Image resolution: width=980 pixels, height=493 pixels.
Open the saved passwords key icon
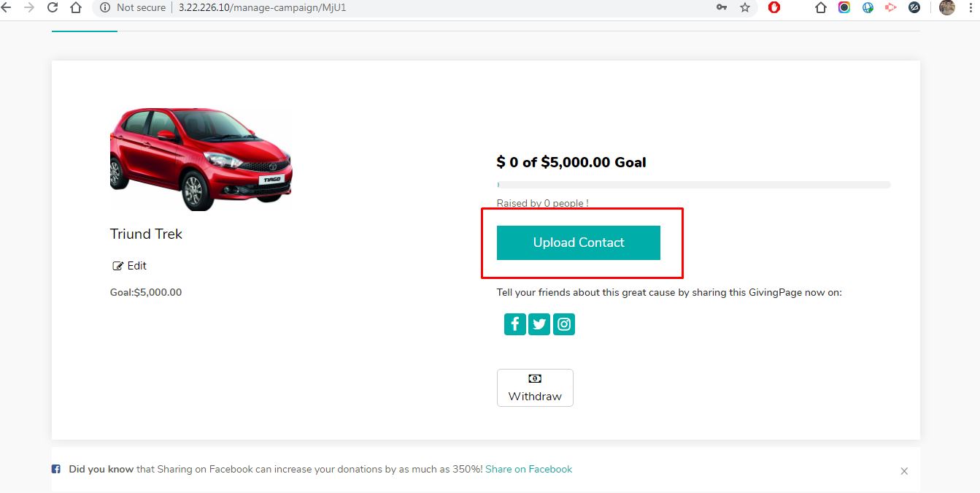click(x=722, y=7)
